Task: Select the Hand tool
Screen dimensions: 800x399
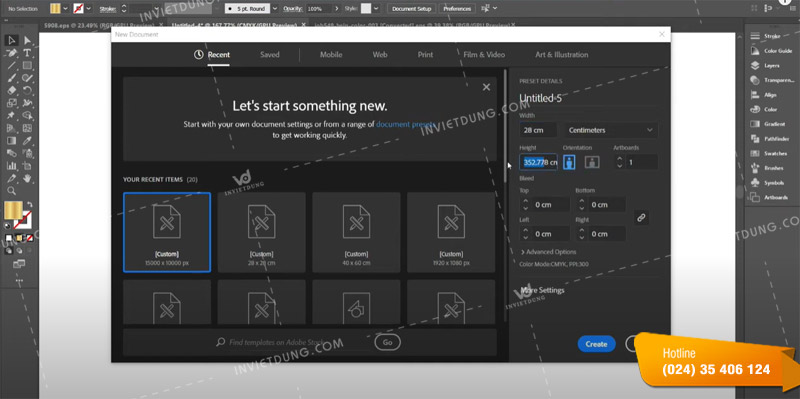Action: coord(27,178)
